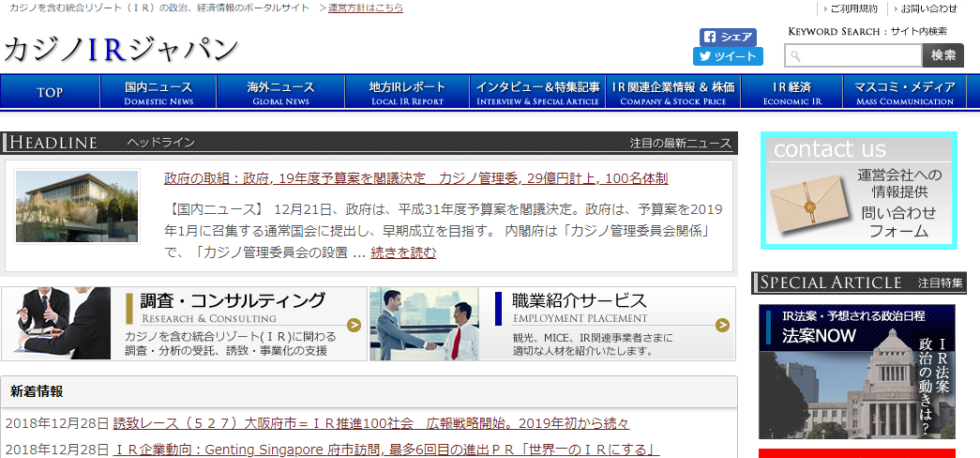Click the 新着情報 section heading
The image size is (980, 458).
pos(37,391)
